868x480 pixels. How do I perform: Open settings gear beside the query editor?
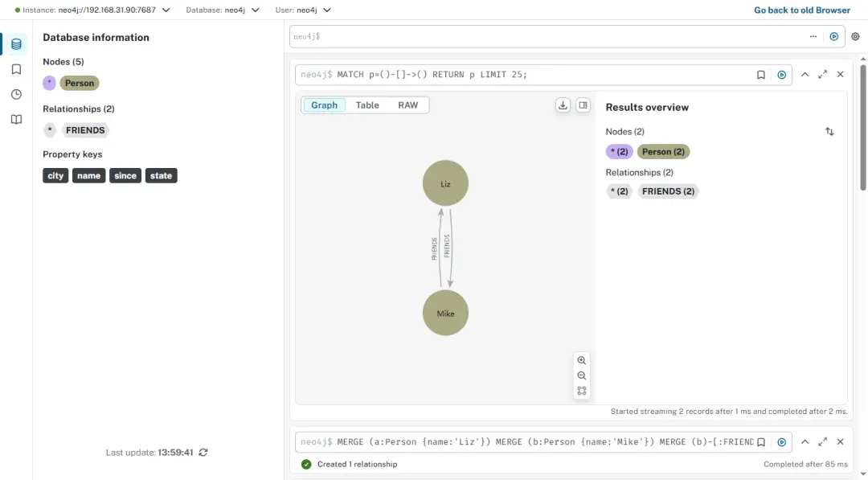click(855, 36)
